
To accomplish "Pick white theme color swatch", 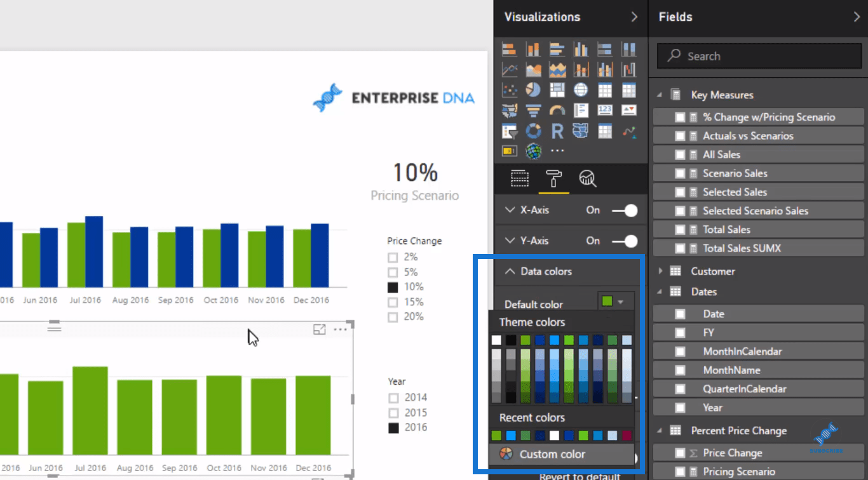I will (x=496, y=340).
